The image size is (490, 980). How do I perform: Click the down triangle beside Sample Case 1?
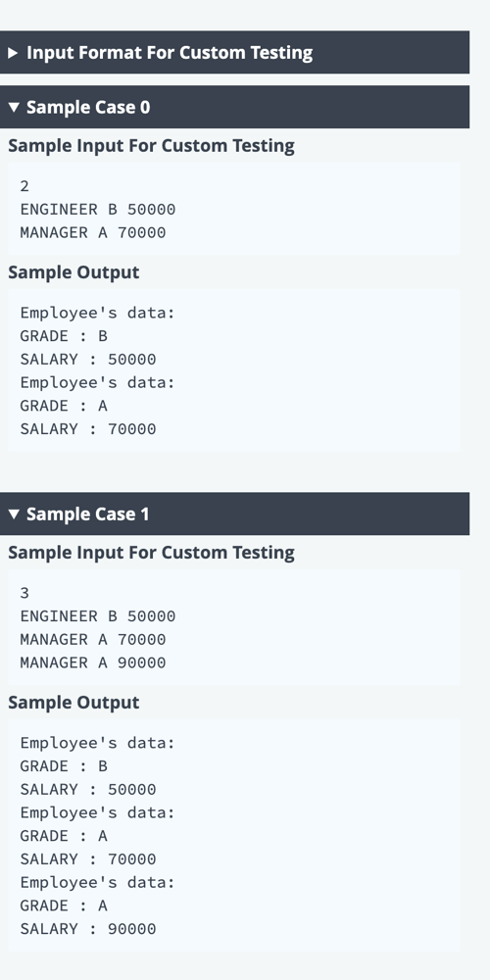point(14,514)
